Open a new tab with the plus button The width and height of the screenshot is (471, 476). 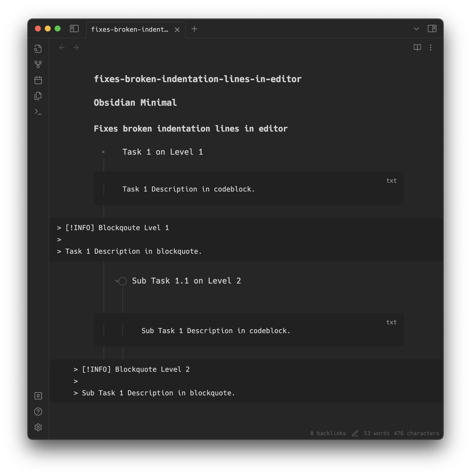[x=195, y=29]
